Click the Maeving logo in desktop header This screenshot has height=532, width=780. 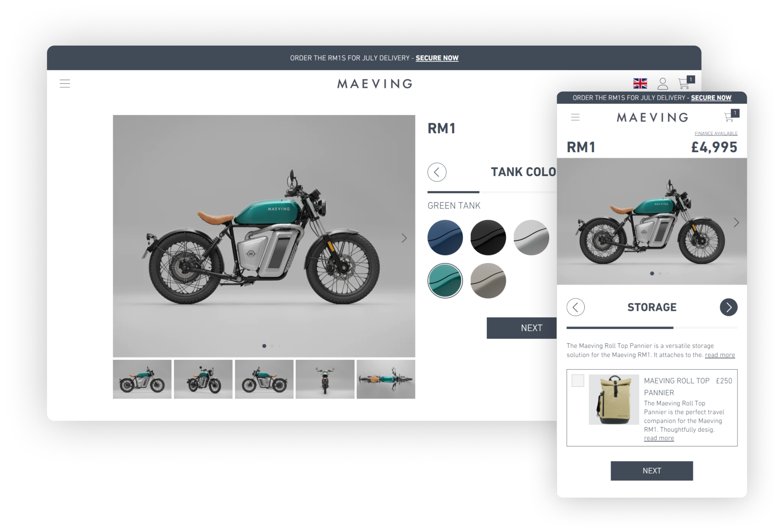coord(375,84)
